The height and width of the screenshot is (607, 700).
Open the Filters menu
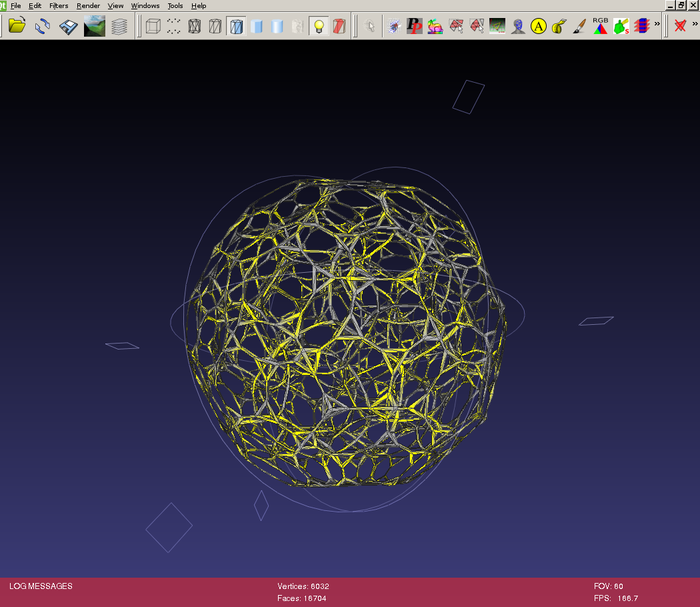point(58,6)
